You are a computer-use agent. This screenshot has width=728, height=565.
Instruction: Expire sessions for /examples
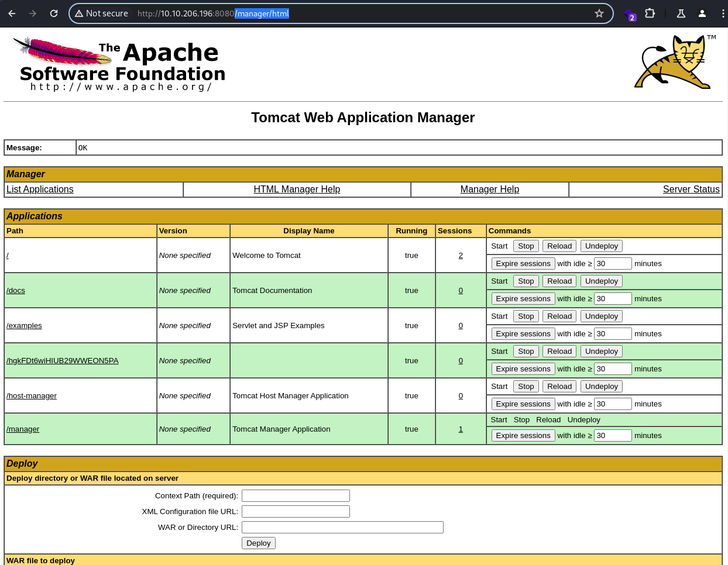pyautogui.click(x=523, y=334)
